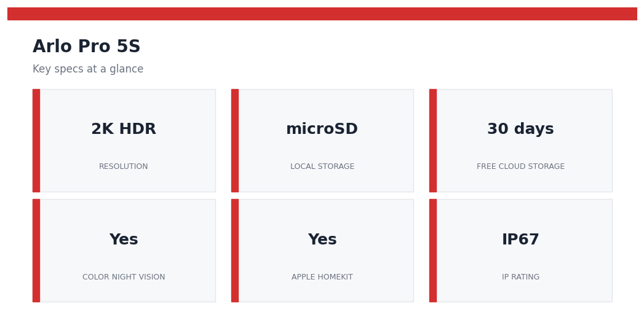Click the Arlo Pro 5S heading

click(86, 46)
